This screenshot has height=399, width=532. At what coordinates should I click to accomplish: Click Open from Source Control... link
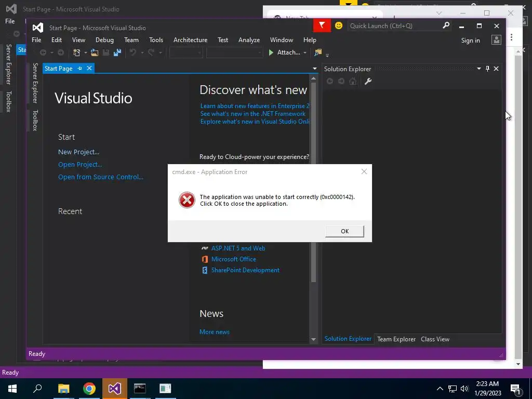(x=101, y=177)
